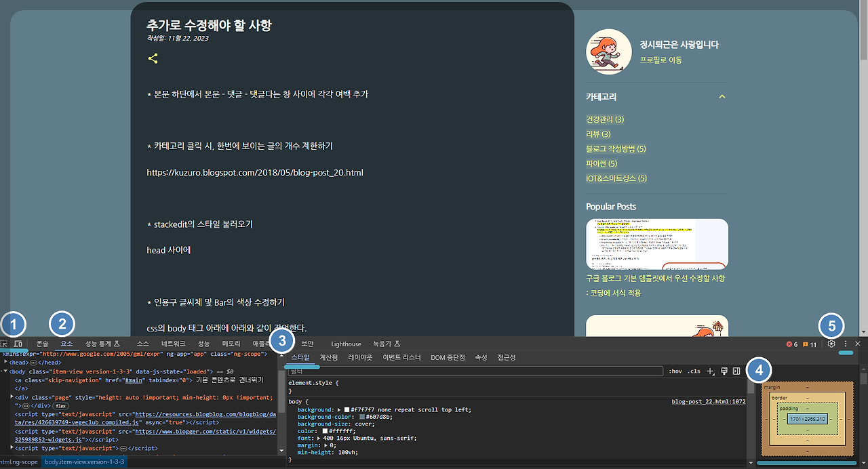Open the 성능 통계 tab
This screenshot has height=469, width=868.
(102, 344)
